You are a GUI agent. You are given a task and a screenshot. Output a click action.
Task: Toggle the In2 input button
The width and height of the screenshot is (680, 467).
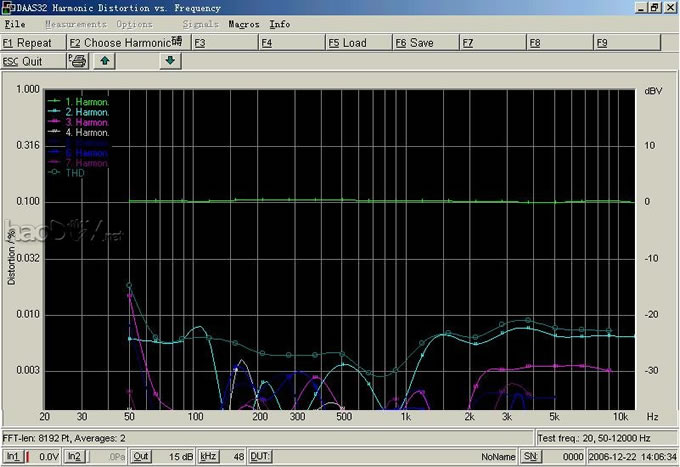tap(73, 456)
